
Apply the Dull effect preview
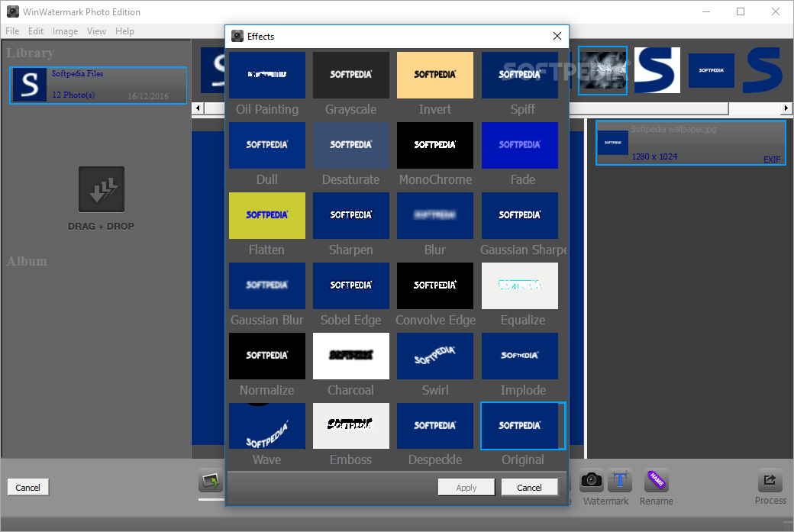pos(267,145)
